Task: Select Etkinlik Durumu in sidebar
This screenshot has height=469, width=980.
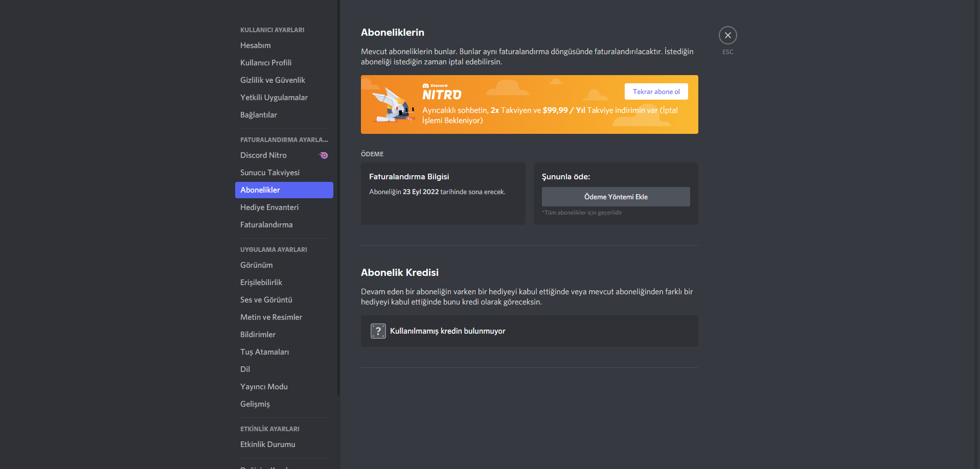Action: tap(284, 444)
